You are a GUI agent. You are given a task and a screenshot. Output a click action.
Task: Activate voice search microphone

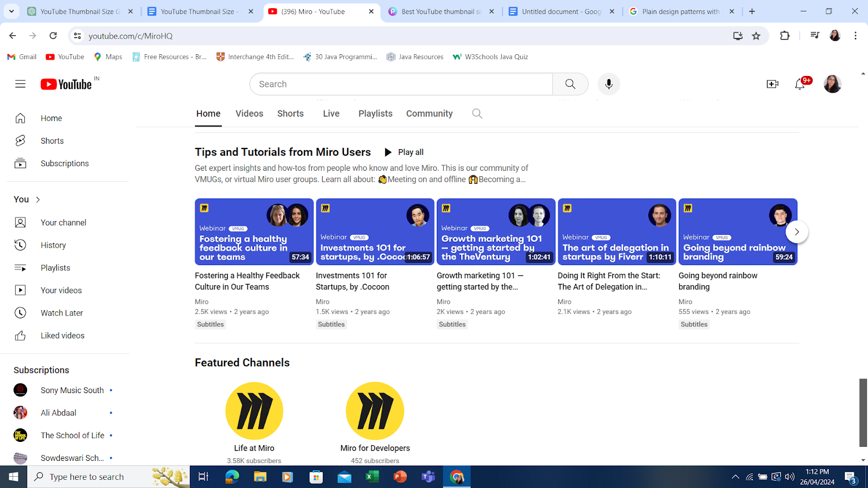609,84
